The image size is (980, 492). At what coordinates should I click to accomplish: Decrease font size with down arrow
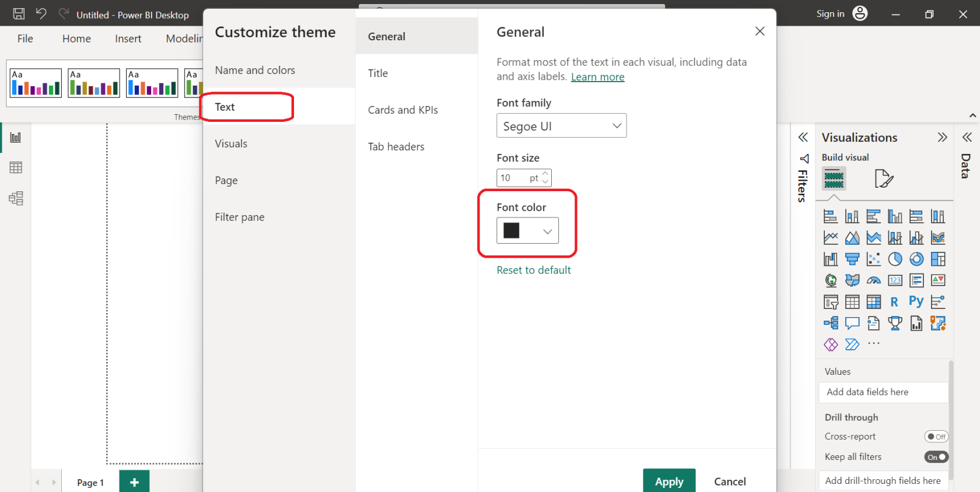click(x=545, y=181)
